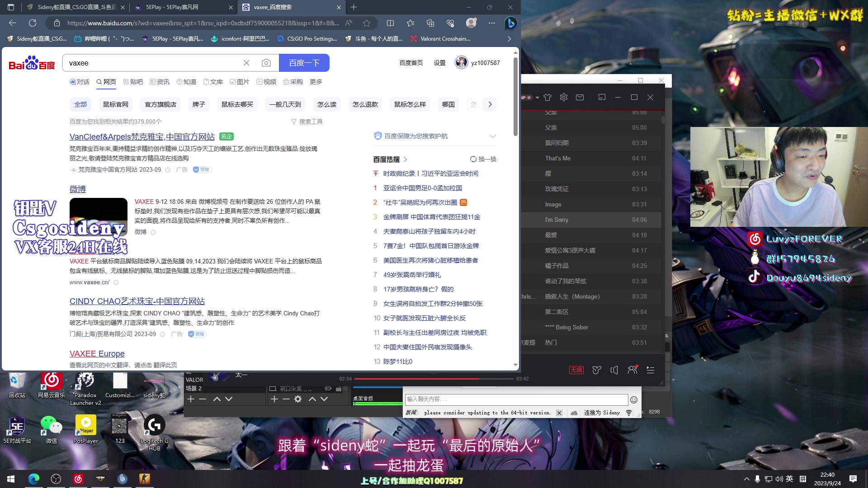Toggle OBS source lock icon
Viewport: 868px width, 488px height.
(339, 389)
